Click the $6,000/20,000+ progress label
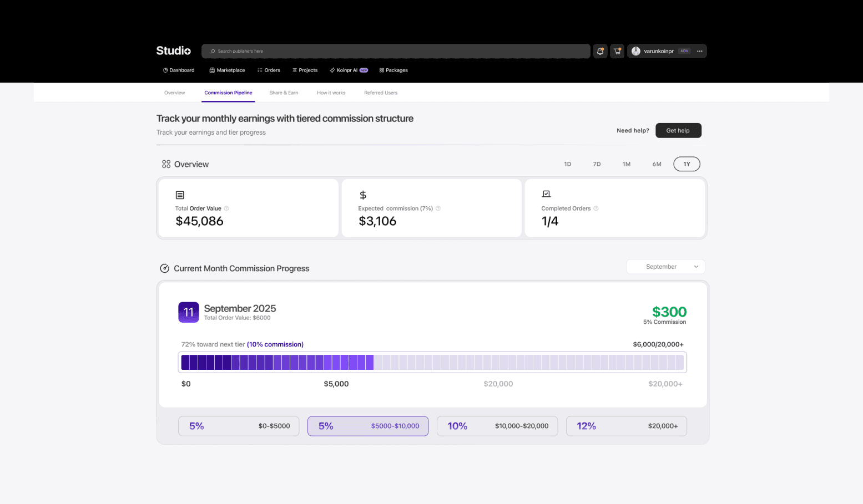This screenshot has width=863, height=504. 658,344
